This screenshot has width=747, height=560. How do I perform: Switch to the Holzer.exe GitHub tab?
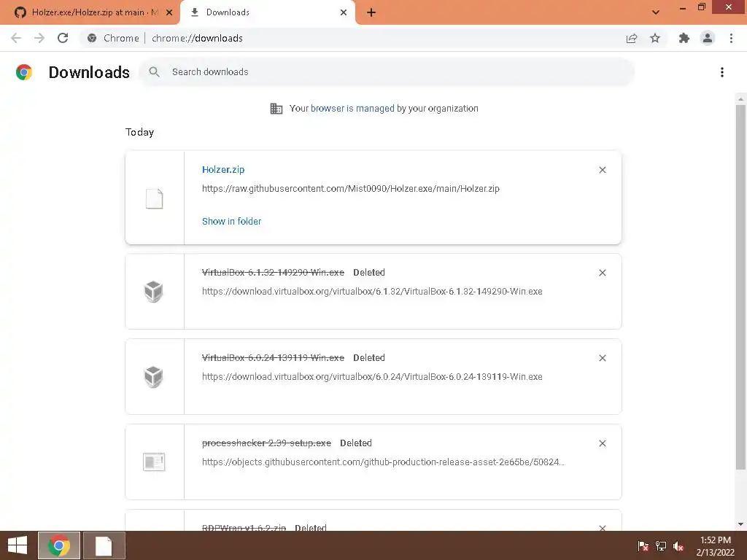(89, 12)
